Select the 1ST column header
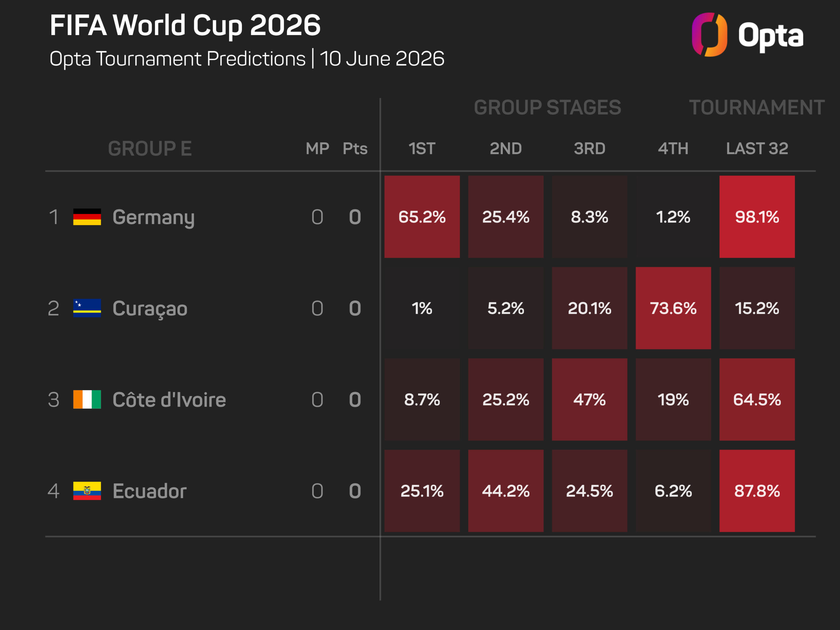 coord(422,149)
